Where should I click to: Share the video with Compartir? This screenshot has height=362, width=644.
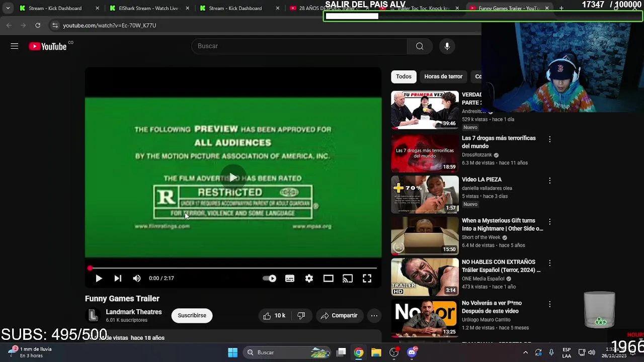339,315
